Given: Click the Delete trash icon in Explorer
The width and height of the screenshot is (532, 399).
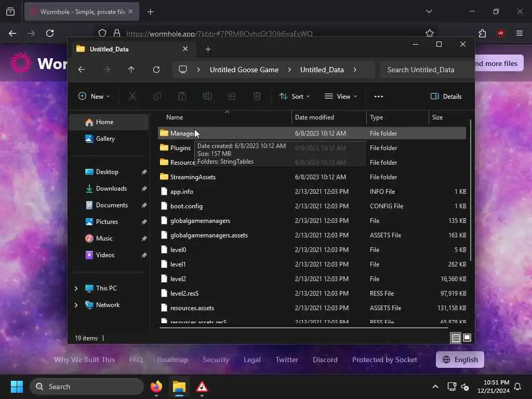Looking at the screenshot, I should coord(257,96).
